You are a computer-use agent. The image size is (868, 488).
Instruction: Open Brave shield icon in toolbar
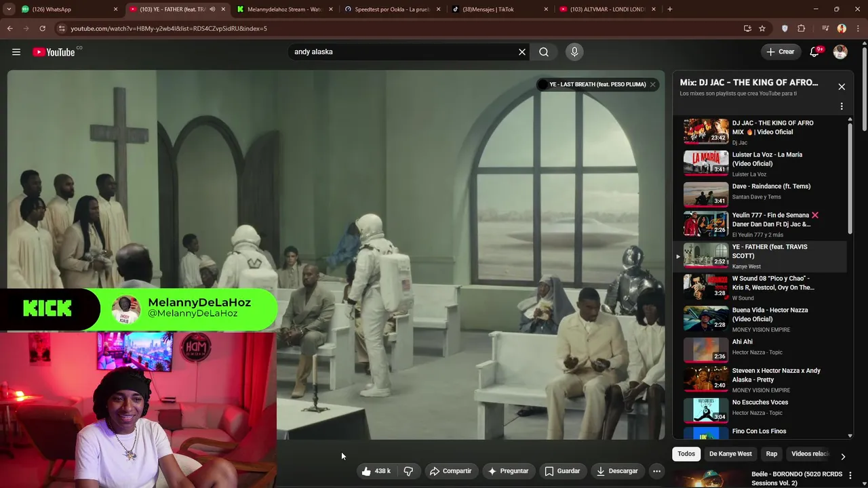click(x=785, y=28)
